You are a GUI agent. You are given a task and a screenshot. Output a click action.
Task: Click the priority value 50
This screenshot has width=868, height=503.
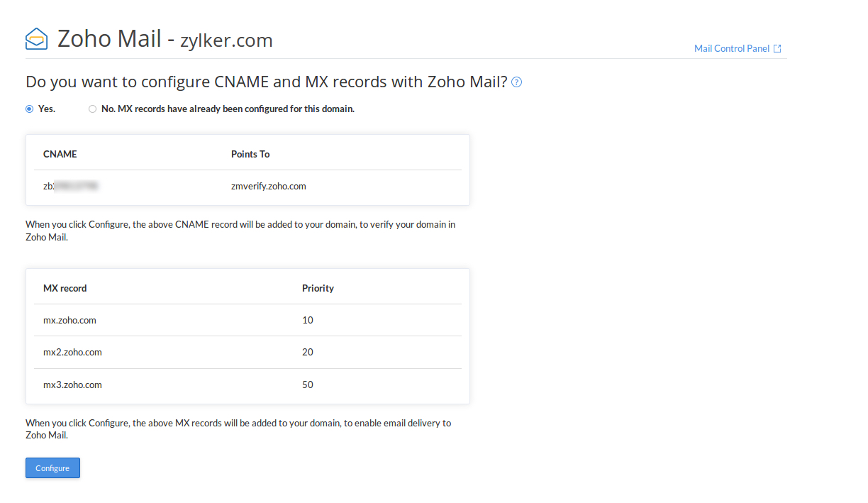[x=307, y=385]
